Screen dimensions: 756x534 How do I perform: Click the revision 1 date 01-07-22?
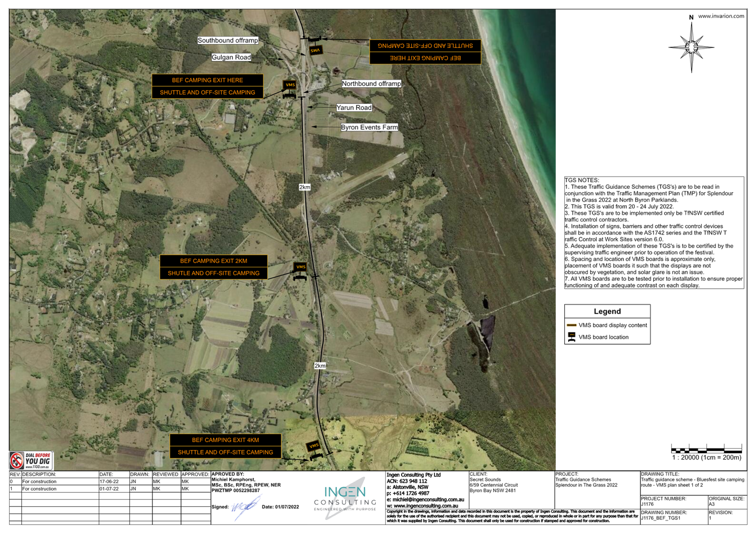point(109,489)
